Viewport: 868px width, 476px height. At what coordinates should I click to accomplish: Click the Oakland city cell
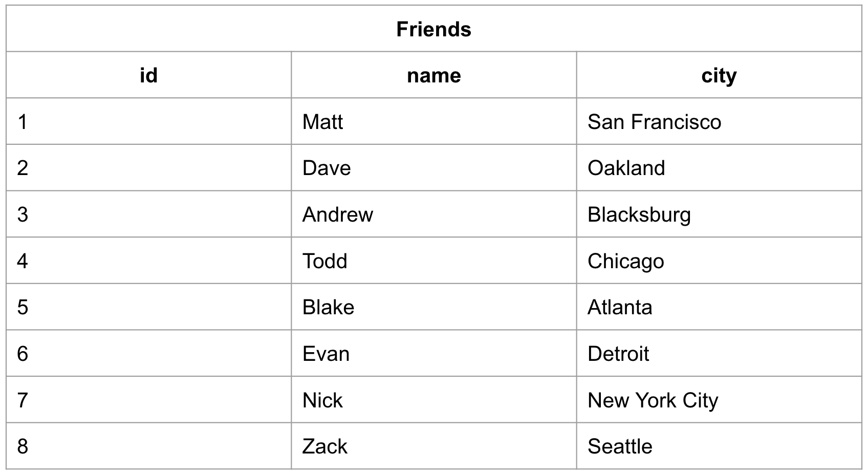pyautogui.click(x=626, y=168)
